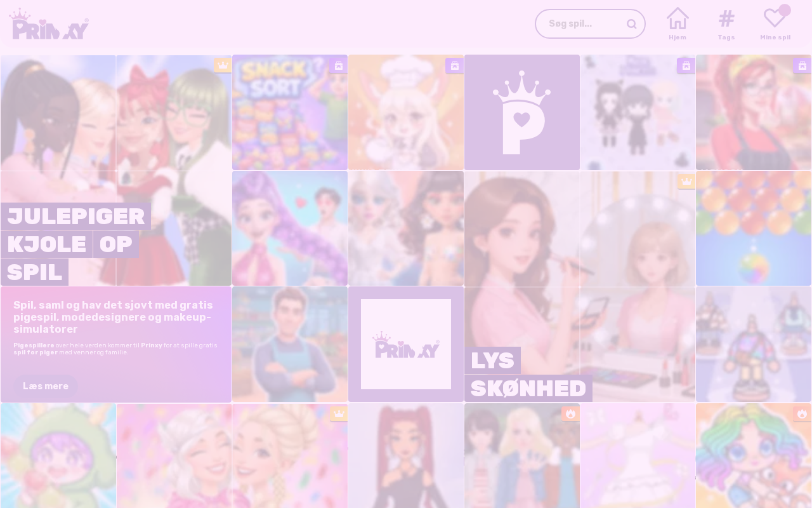
Task: Click the large crown P placeholder tile
Action: 522,112
